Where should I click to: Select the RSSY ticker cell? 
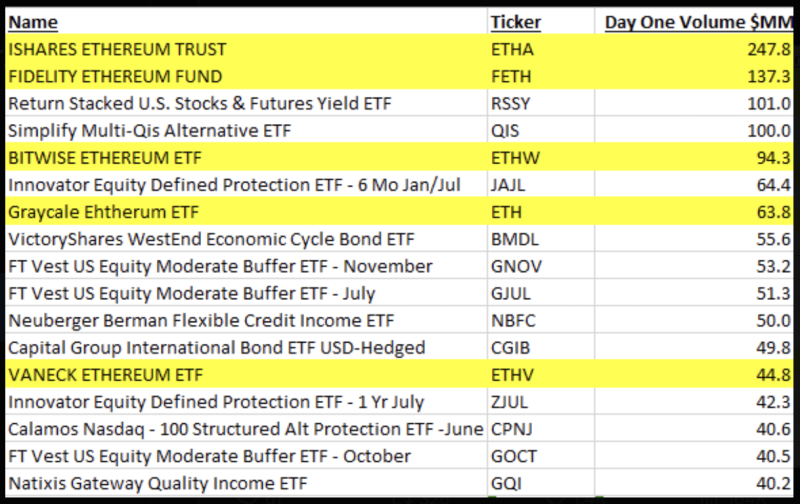coord(541,103)
